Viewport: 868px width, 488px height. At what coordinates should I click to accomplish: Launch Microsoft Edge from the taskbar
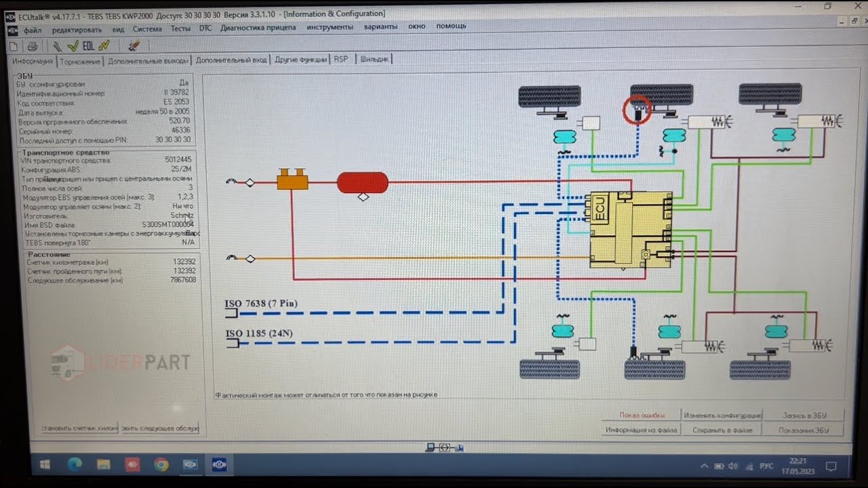(x=75, y=465)
